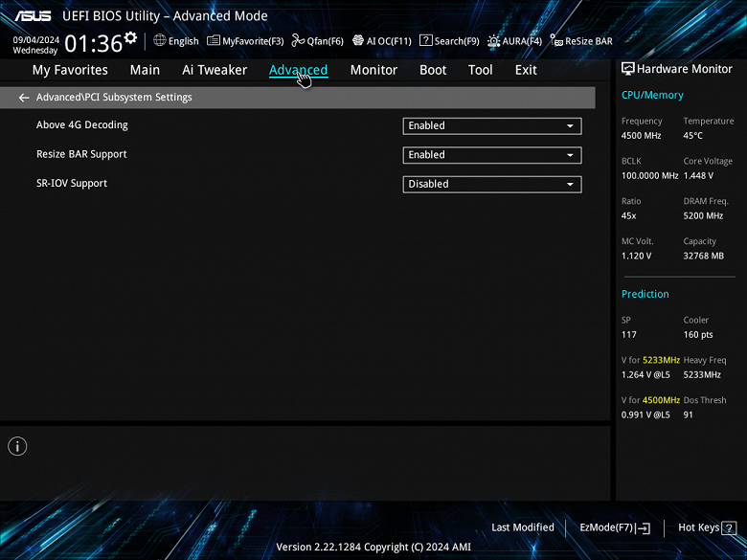Click the Search(F9) label
The height and width of the screenshot is (560, 747).
pyautogui.click(x=457, y=41)
